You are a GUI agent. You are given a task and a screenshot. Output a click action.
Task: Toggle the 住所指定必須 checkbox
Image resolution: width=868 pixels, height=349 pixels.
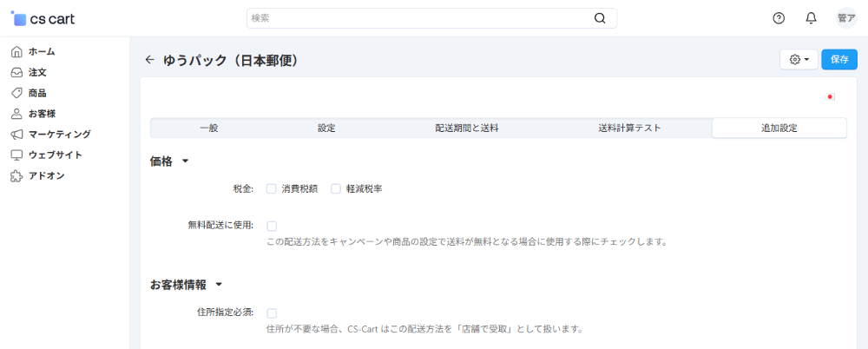[x=272, y=313]
